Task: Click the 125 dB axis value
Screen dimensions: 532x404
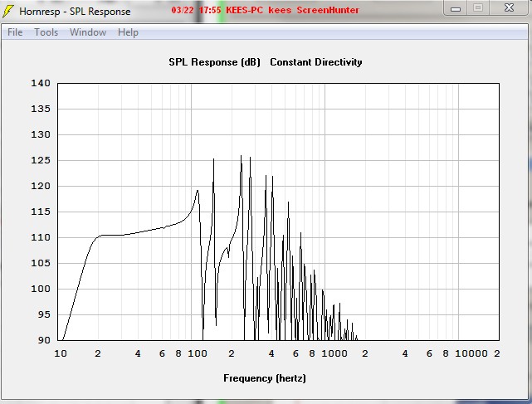Action: tap(41, 160)
